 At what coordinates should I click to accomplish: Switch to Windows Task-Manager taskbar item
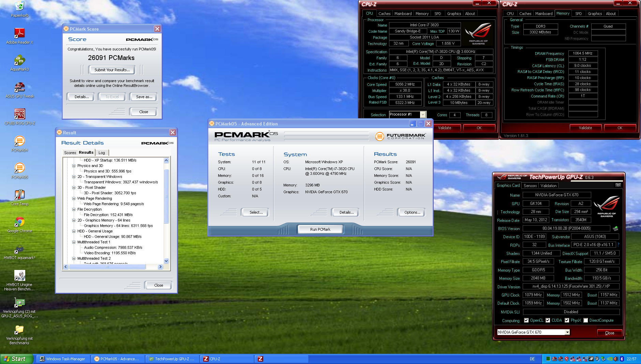[63, 359]
